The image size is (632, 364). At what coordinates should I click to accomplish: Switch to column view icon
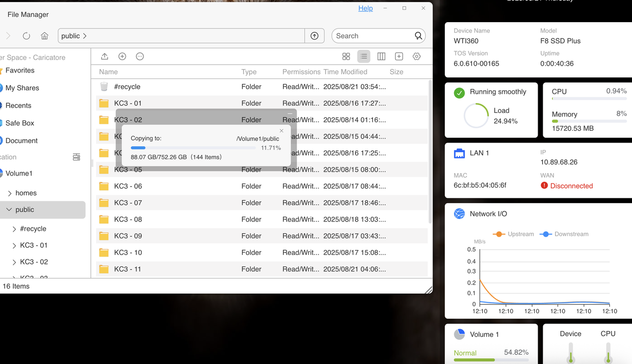(x=381, y=56)
